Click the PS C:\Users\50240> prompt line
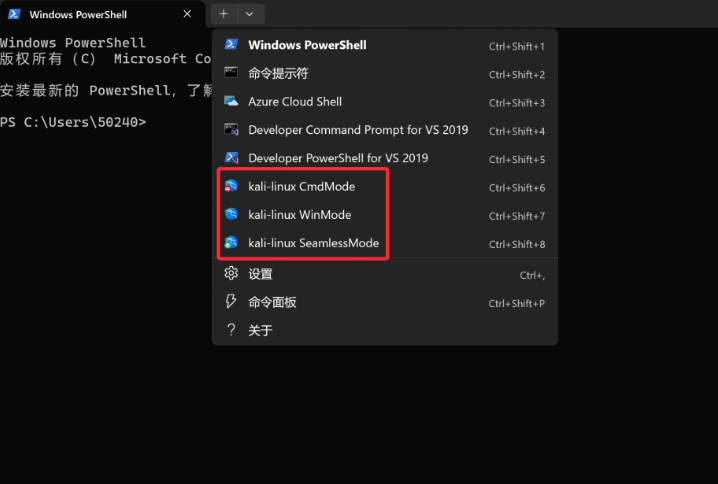718x484 pixels. (x=73, y=122)
